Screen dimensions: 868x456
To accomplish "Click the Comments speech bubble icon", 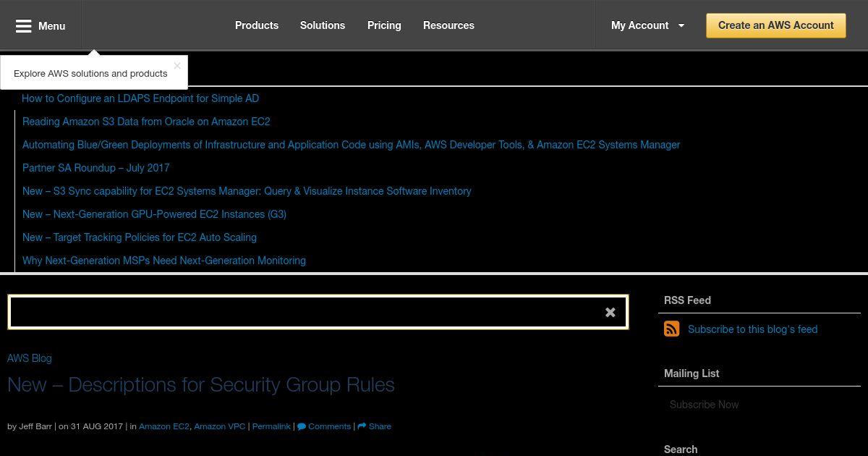I will (x=302, y=426).
